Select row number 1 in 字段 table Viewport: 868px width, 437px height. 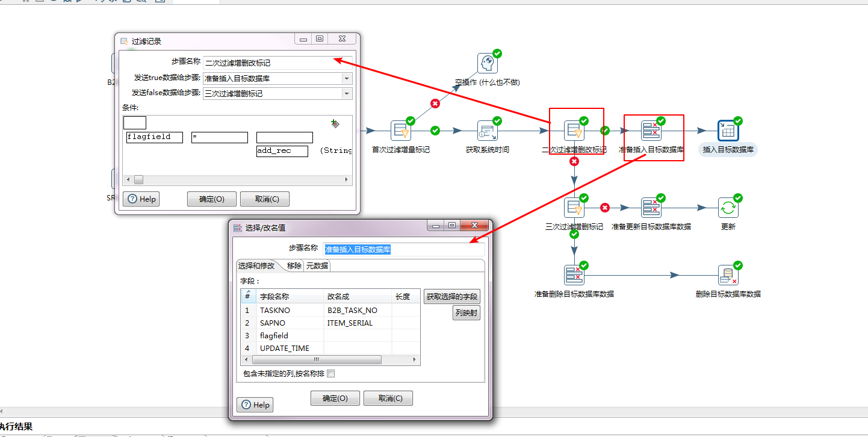pos(247,311)
